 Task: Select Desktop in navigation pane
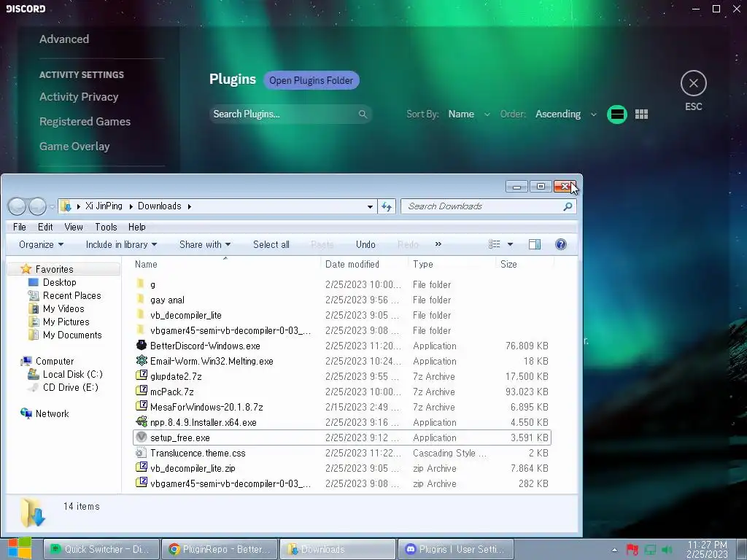point(59,282)
